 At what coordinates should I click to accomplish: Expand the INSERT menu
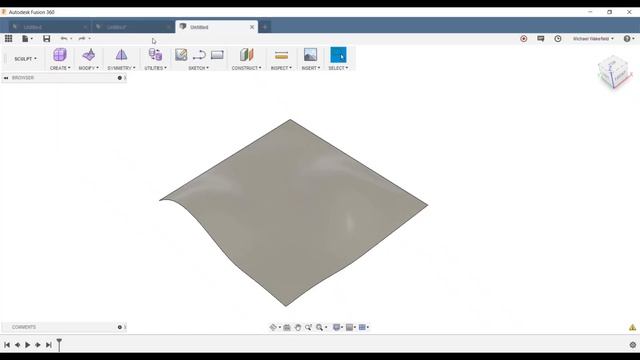tap(311, 68)
